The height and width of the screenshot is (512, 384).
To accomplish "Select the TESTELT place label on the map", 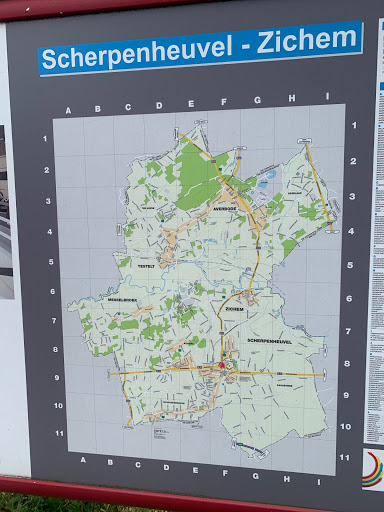I will pyautogui.click(x=146, y=266).
